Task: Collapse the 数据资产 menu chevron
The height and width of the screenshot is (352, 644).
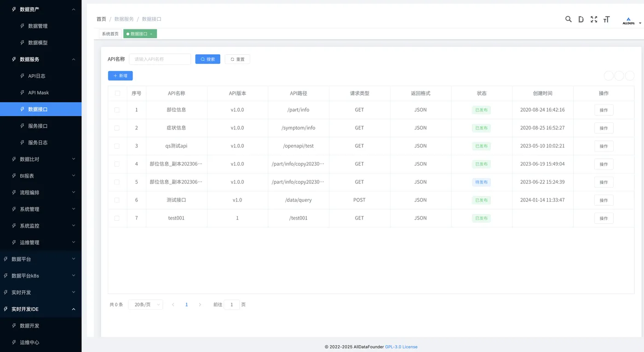Action: (74, 9)
